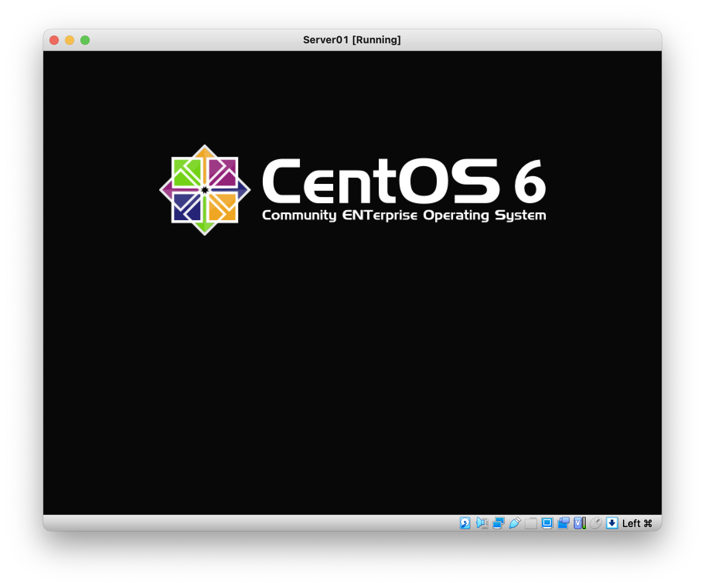Viewport: 705px width, 588px height.
Task: Click the Server01 [Running] window title
Action: tap(352, 40)
